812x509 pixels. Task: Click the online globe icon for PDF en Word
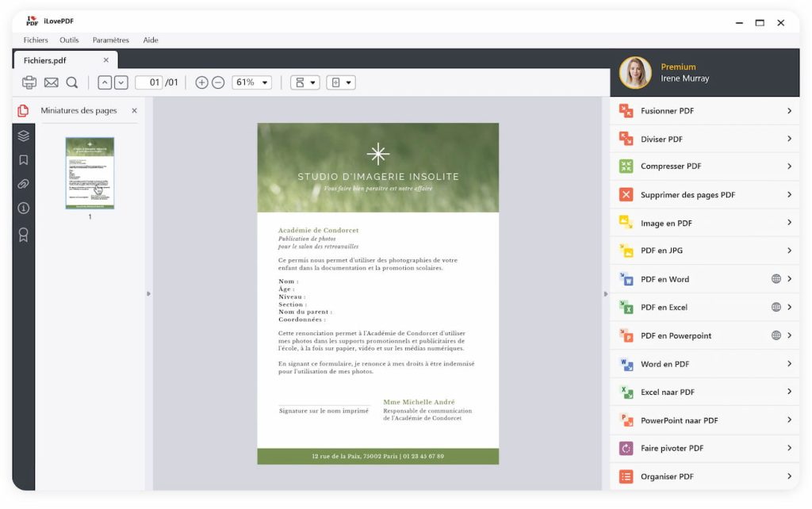(776, 278)
